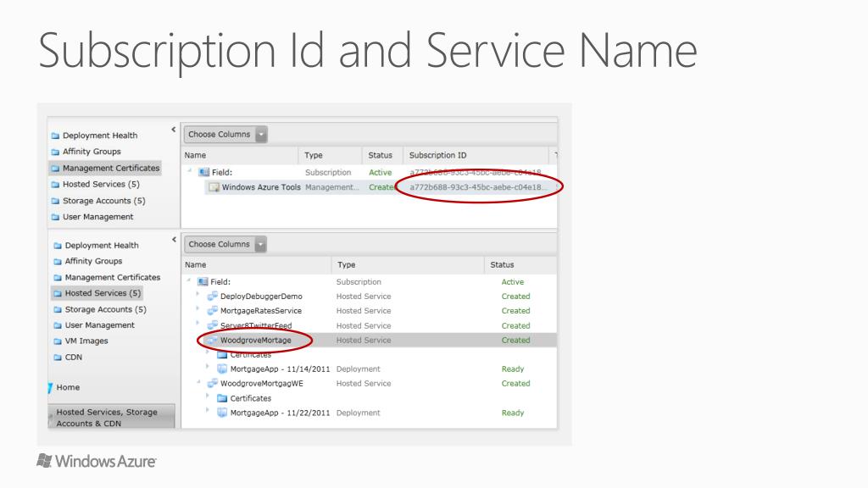Click the subscription ID in the Windows Azure Tools row
The height and width of the screenshot is (488, 868).
coord(478,187)
